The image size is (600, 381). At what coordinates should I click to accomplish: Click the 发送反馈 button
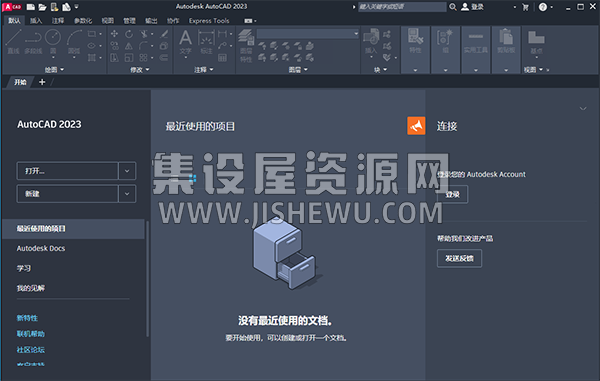[x=459, y=259]
